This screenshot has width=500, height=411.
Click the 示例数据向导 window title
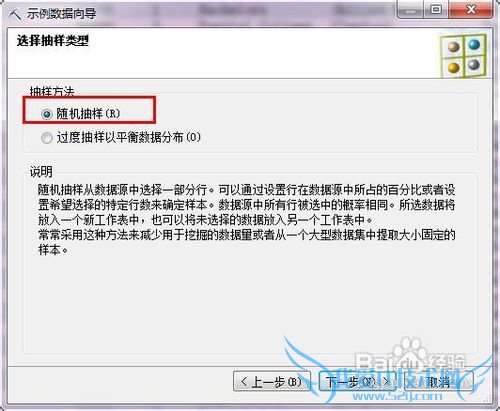61,14
